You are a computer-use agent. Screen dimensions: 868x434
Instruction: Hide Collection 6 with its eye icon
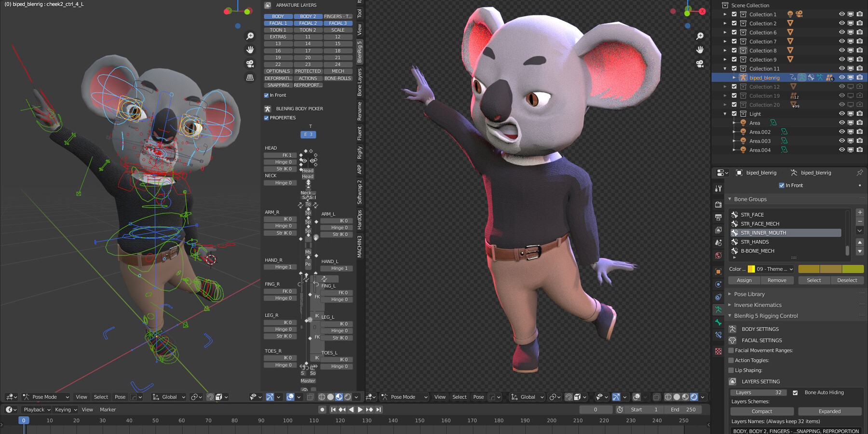click(841, 32)
